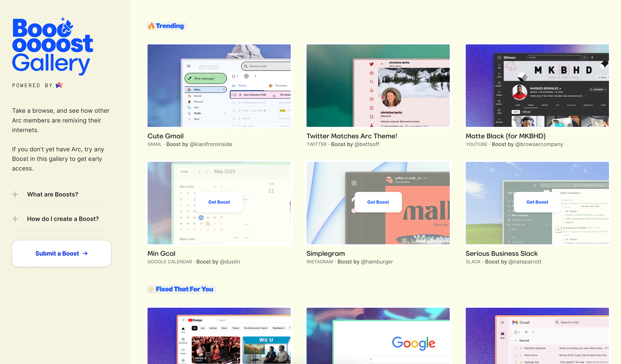The width and height of the screenshot is (621, 364).
Task: Click Get Boost on Serious Business Slack card
Action: 537,202
